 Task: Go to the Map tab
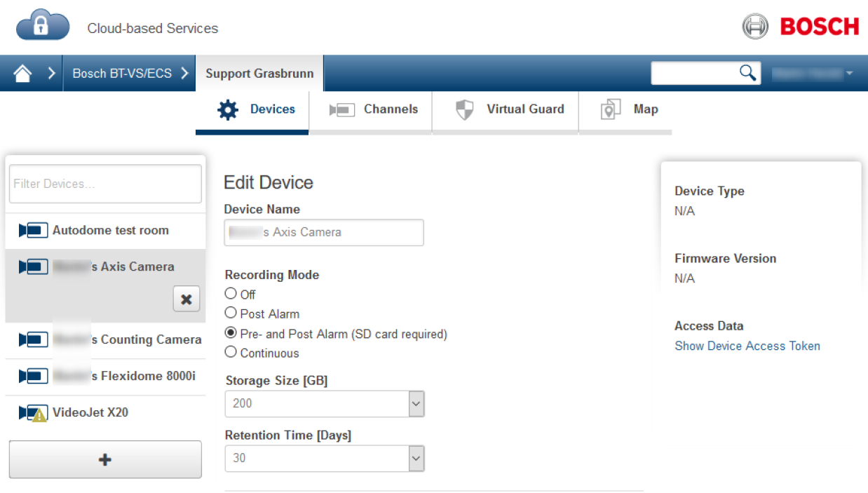(630, 109)
